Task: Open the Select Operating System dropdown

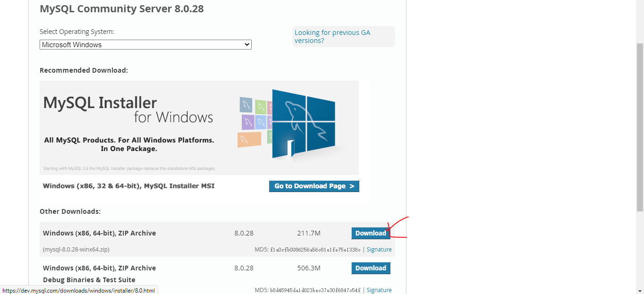Action: (x=145, y=45)
